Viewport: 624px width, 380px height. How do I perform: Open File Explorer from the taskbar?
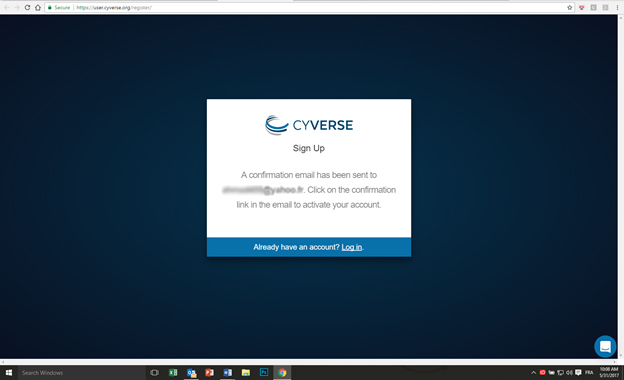(246, 373)
